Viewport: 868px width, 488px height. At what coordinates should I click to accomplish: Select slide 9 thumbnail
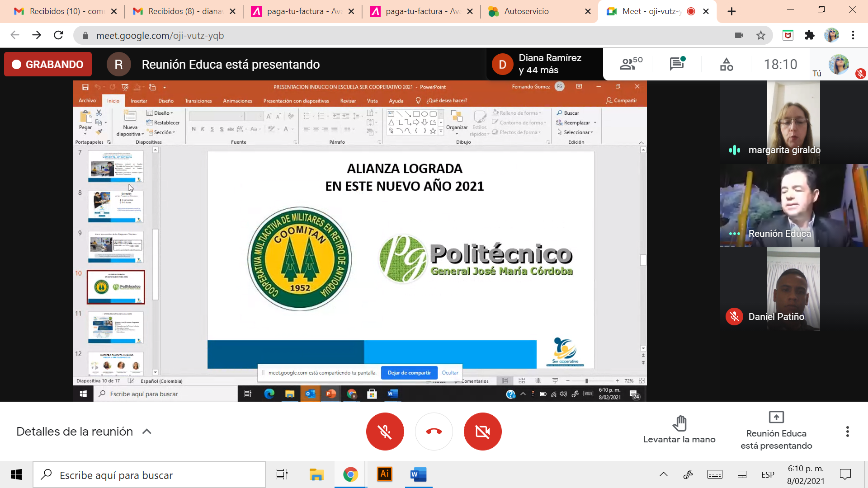(x=116, y=247)
